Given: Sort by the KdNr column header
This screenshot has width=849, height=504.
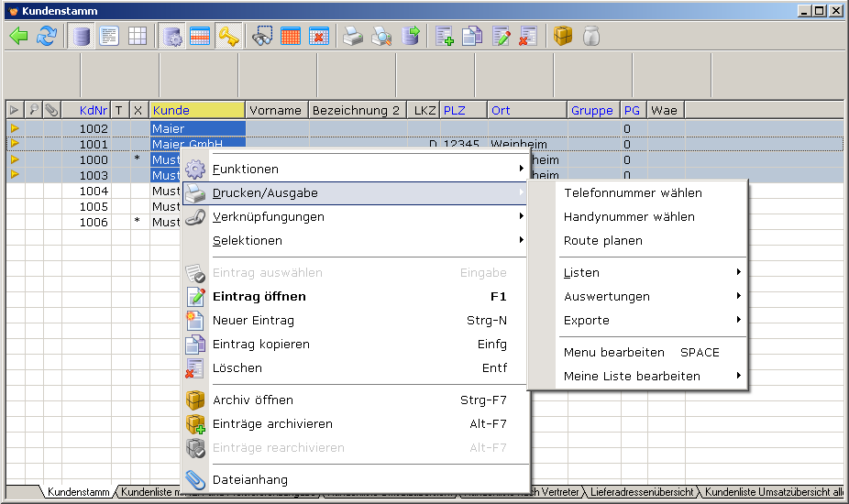Looking at the screenshot, I should pos(94,110).
